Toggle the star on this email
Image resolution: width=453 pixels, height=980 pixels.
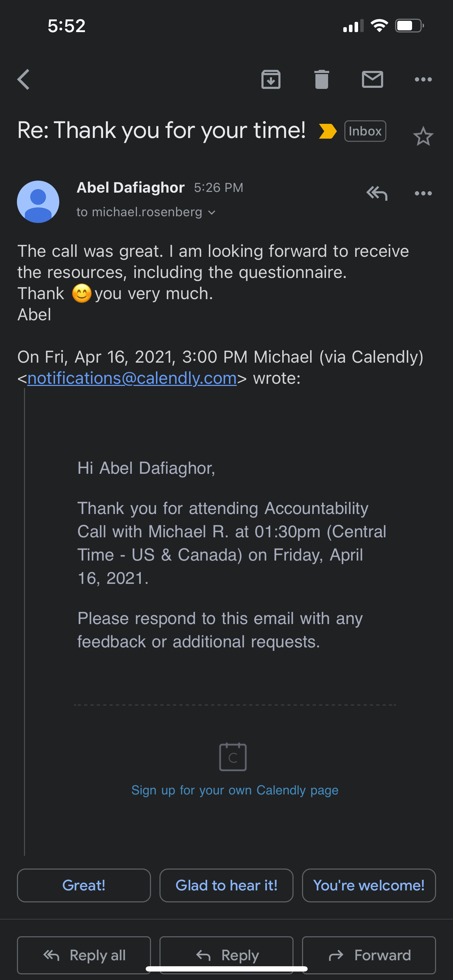click(423, 136)
